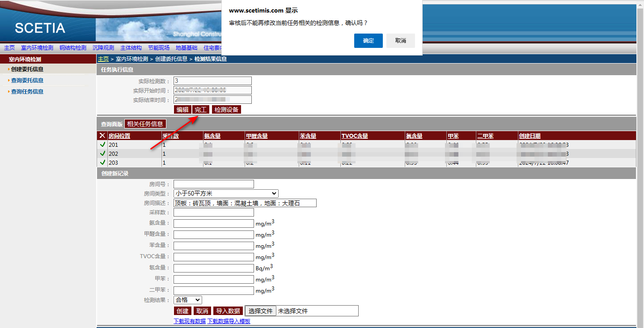Image resolution: width=644 pixels, height=328 pixels.
Task: Click the 下载数据导入模板 link
Action: (229, 321)
